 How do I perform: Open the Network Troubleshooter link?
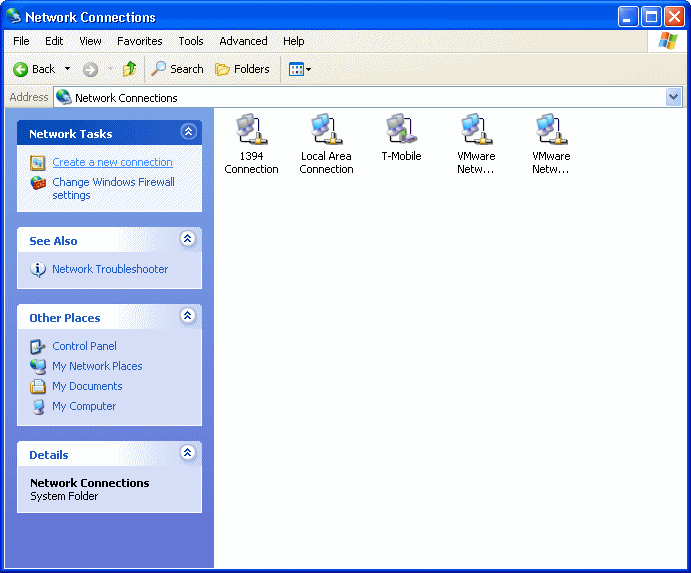click(x=110, y=269)
